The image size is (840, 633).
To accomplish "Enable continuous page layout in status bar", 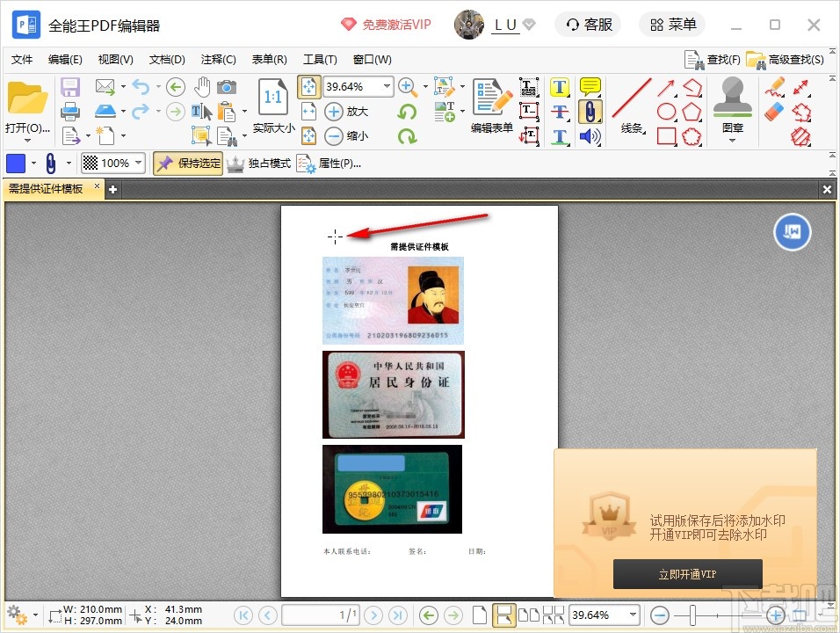I will [x=503, y=615].
